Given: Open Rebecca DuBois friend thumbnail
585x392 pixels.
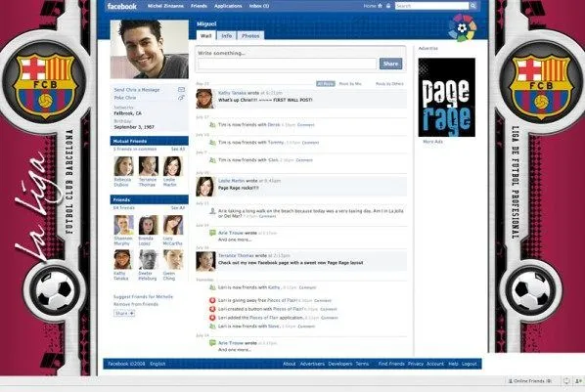Looking at the screenshot, I should click(x=123, y=166).
